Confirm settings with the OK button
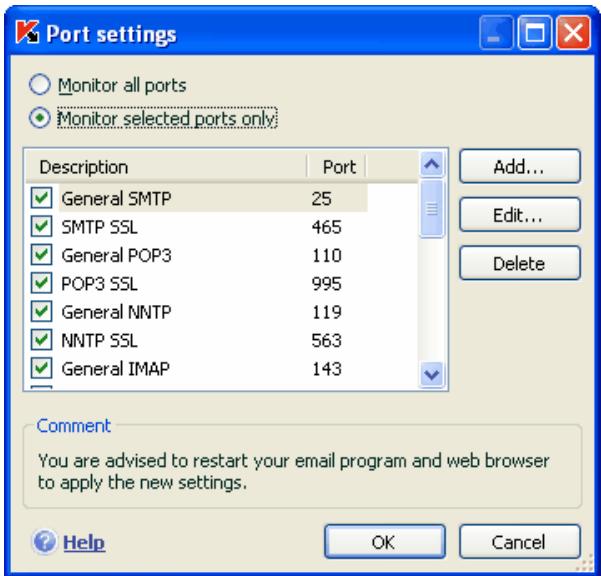The width and height of the screenshot is (601, 576). click(x=385, y=542)
